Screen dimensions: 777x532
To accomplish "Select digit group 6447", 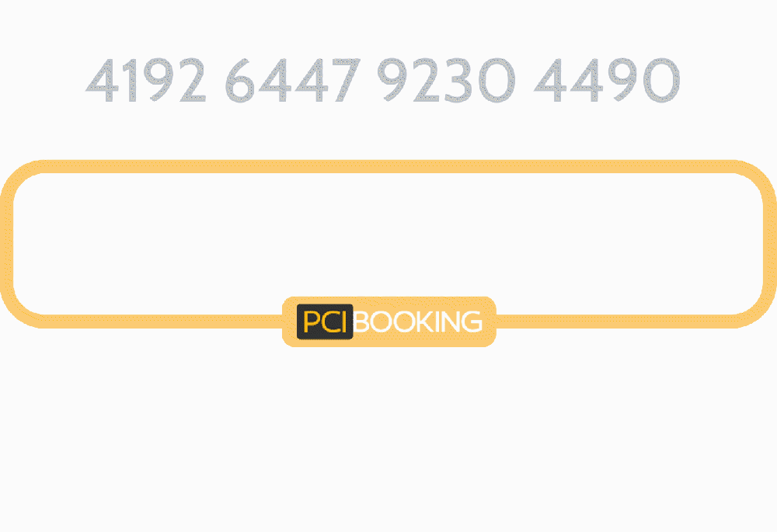I will point(293,80).
